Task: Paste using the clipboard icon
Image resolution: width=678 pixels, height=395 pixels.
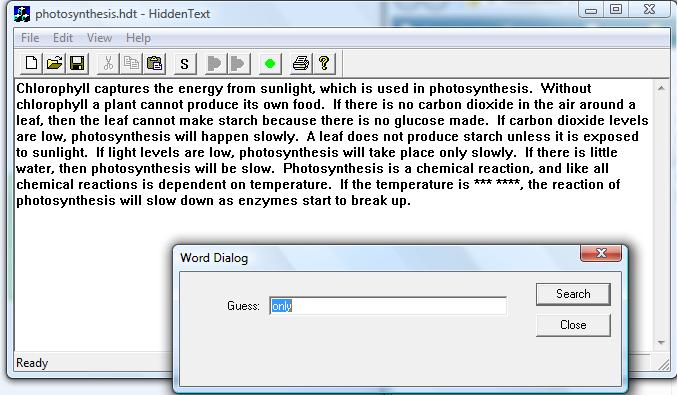Action: click(x=154, y=64)
